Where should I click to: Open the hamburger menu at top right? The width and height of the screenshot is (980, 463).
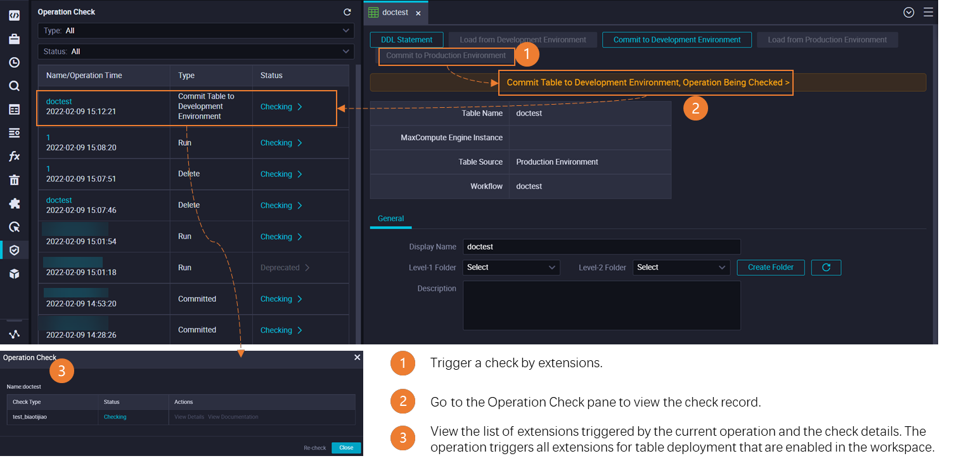(928, 12)
